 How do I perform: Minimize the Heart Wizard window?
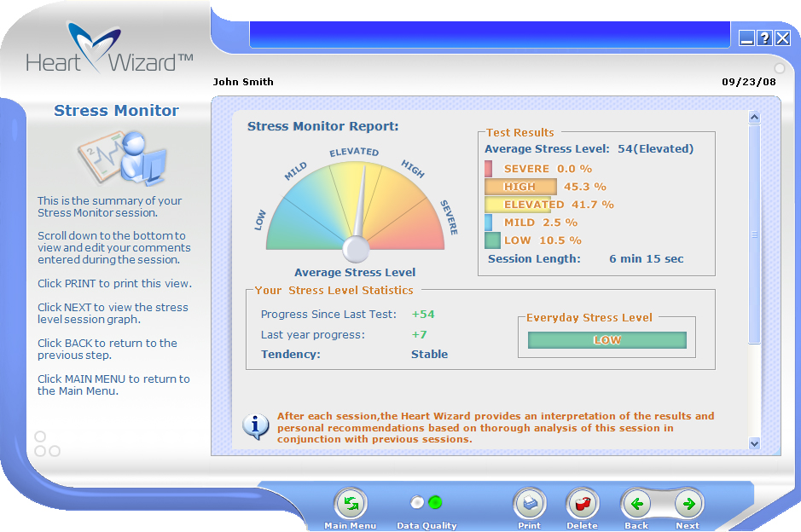click(x=746, y=38)
